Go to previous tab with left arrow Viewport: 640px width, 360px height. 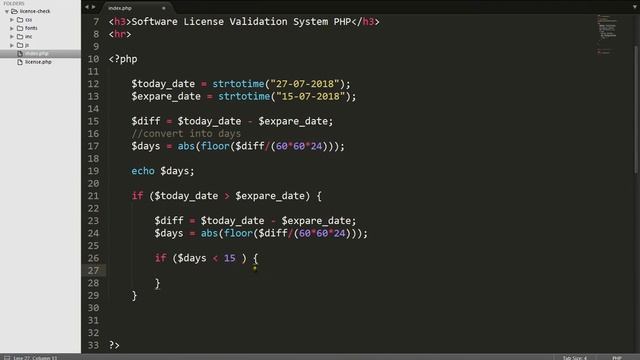point(87,7)
